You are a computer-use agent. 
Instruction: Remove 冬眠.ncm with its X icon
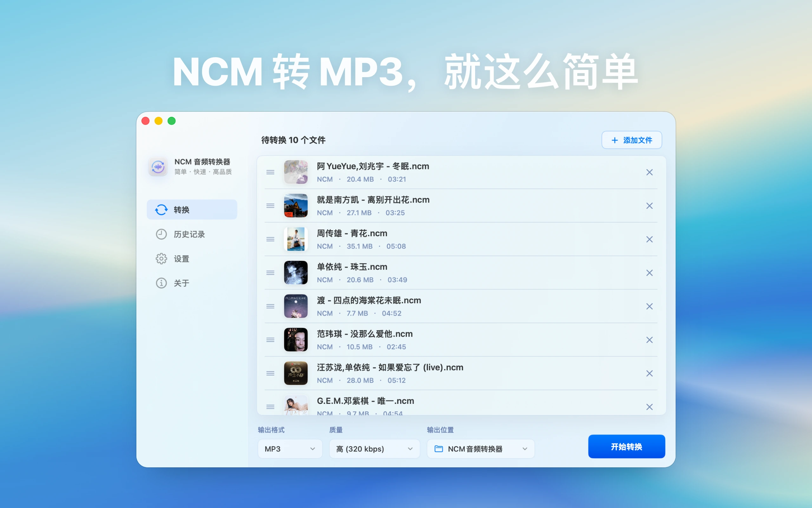(649, 172)
